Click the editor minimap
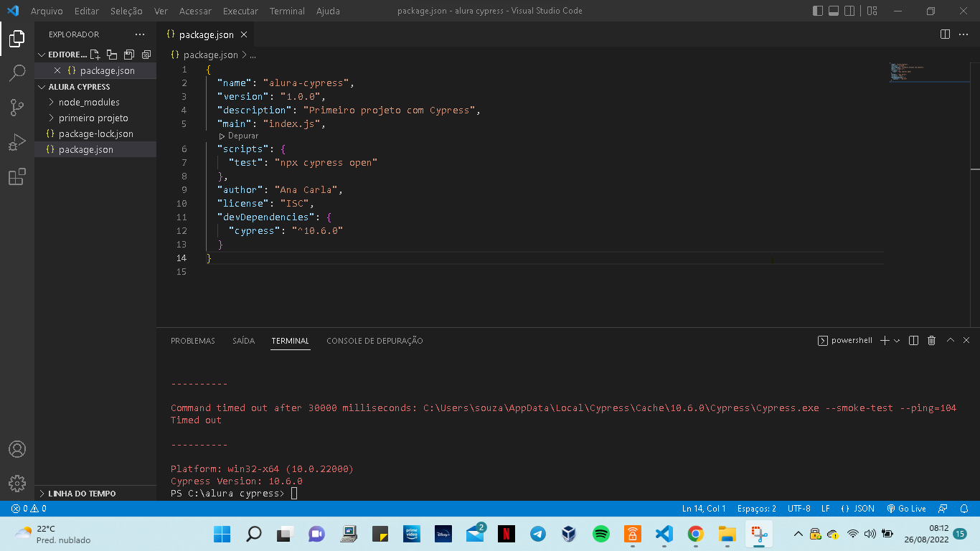 (x=930, y=73)
